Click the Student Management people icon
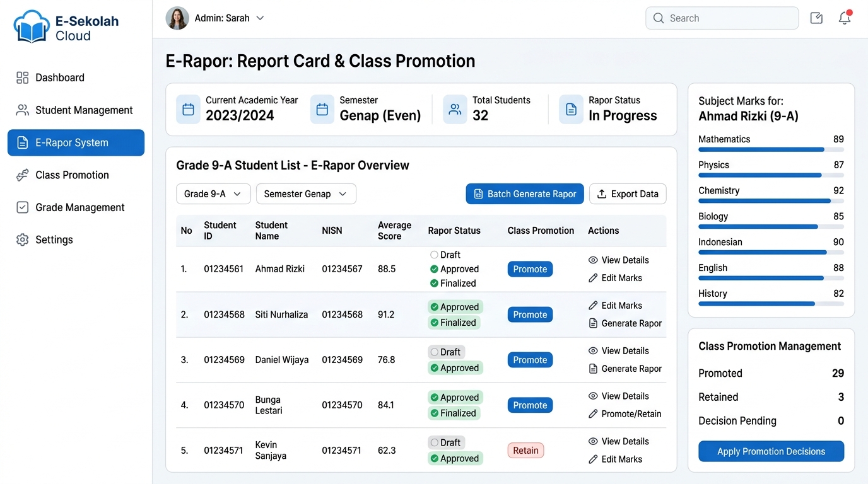Viewport: 868px width, 484px height. [x=22, y=110]
